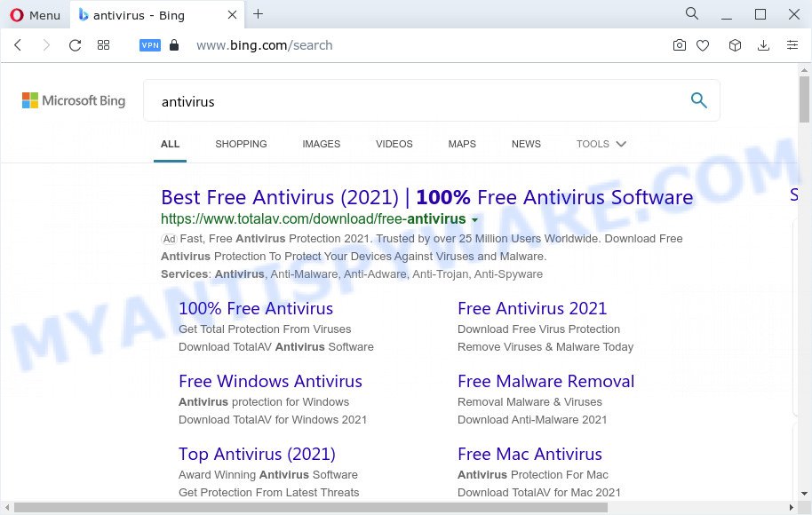Click vertical scrollbar up arrow
Screen dimensions: 812x515
point(804,70)
